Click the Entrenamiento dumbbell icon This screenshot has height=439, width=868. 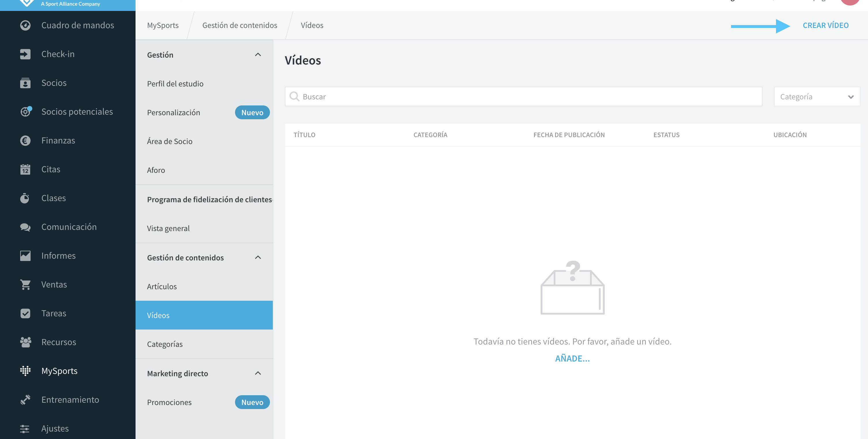point(25,400)
